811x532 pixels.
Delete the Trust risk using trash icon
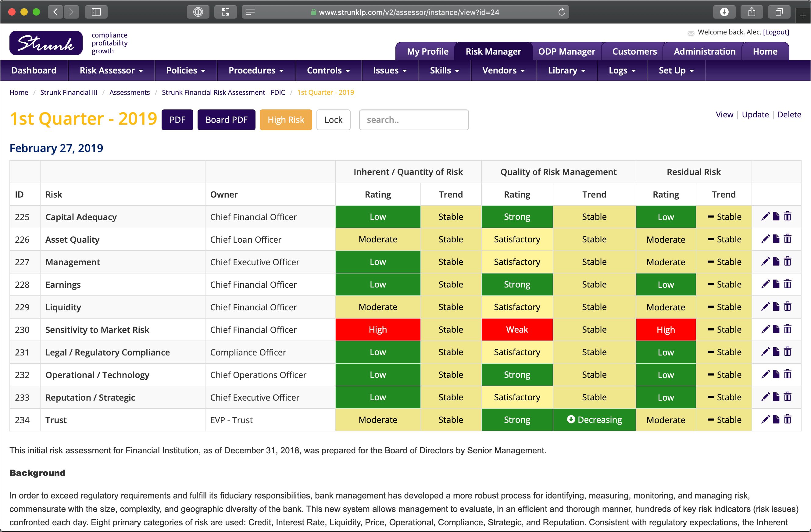click(x=788, y=419)
